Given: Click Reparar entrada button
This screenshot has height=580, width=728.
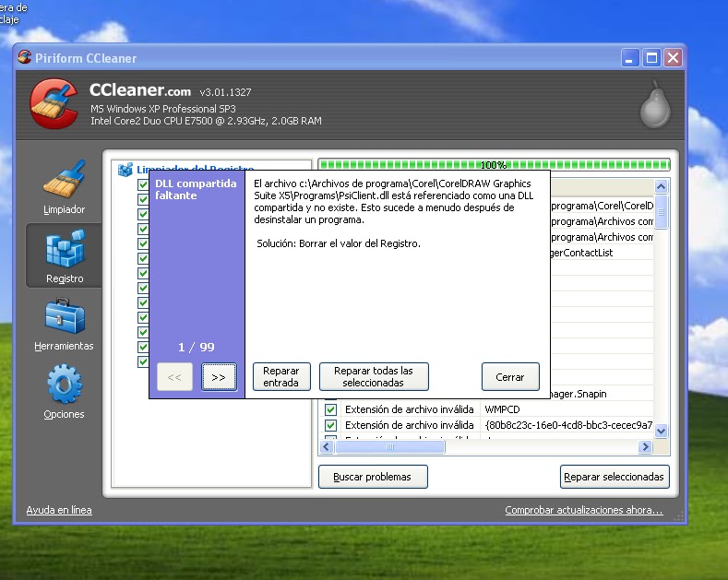Looking at the screenshot, I should [281, 377].
